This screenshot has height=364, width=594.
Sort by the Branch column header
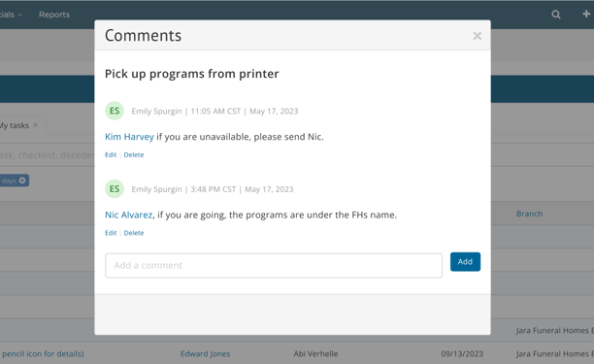point(529,214)
